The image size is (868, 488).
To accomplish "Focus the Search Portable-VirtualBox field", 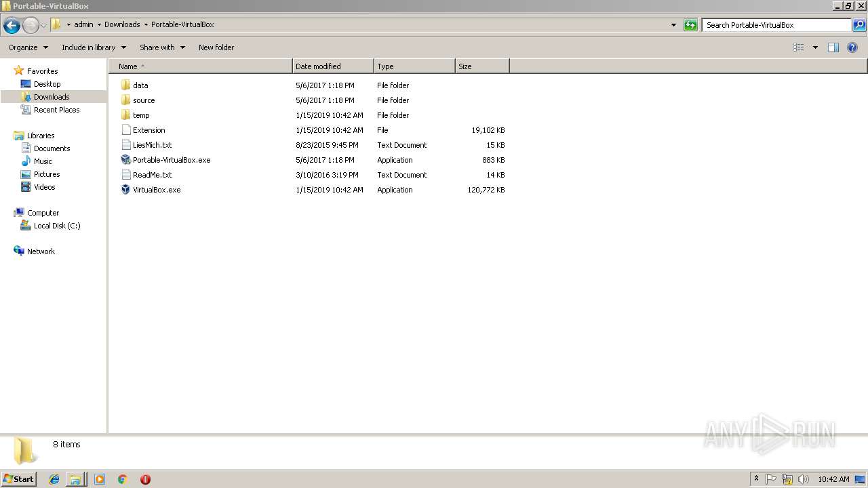I will coord(777,25).
